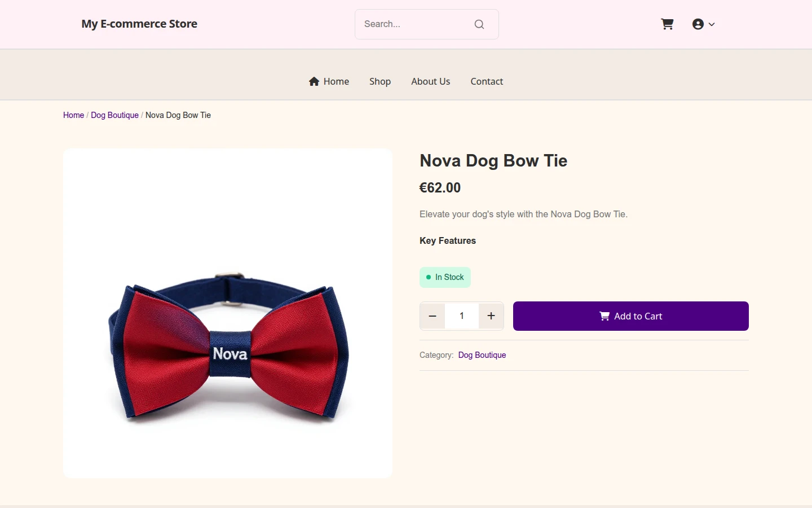Image resolution: width=812 pixels, height=508 pixels.
Task: Increase quantity with the plus button
Action: (491, 316)
